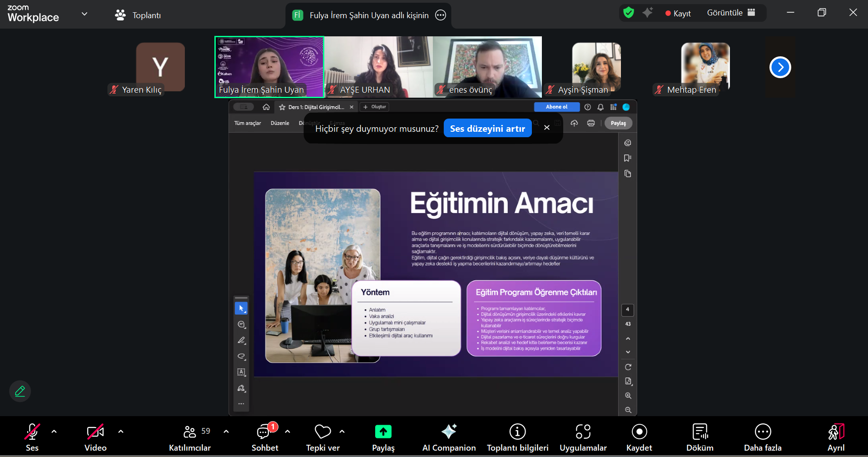Image resolution: width=868 pixels, height=457 pixels.
Task: Open the Uygulamalar apps panel
Action: pyautogui.click(x=583, y=437)
